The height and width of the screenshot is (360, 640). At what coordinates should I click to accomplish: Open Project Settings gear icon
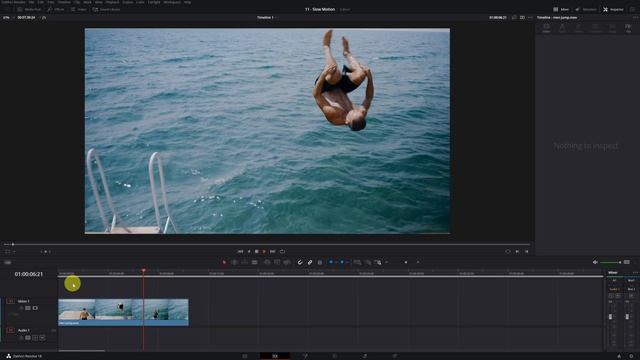[631, 356]
